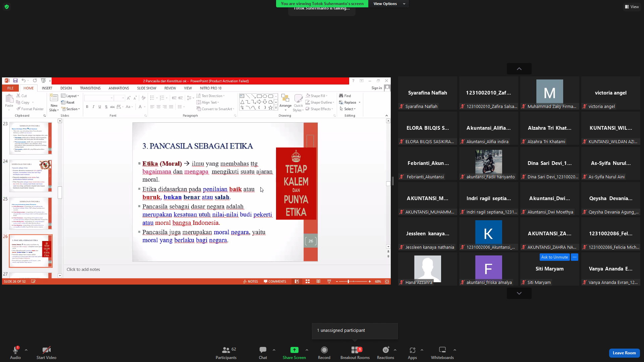This screenshot has height=362, width=644.
Task: Open Breakout Rooms in Zoom toolbar
Action: [355, 353]
